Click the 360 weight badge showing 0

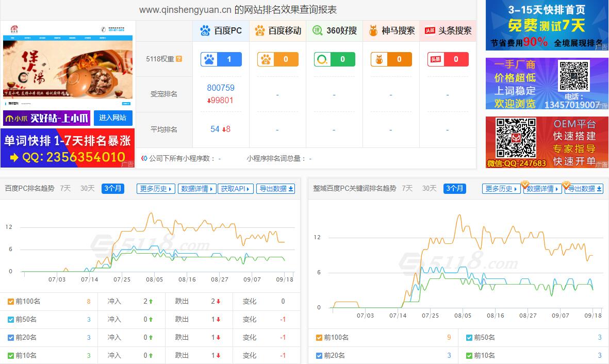click(x=335, y=59)
